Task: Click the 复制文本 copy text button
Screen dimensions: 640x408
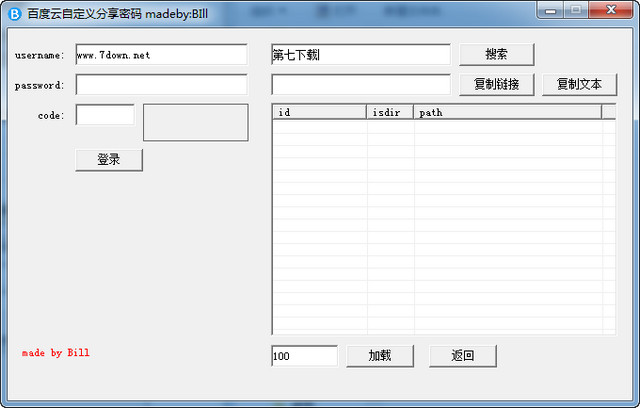Action: 580,84
